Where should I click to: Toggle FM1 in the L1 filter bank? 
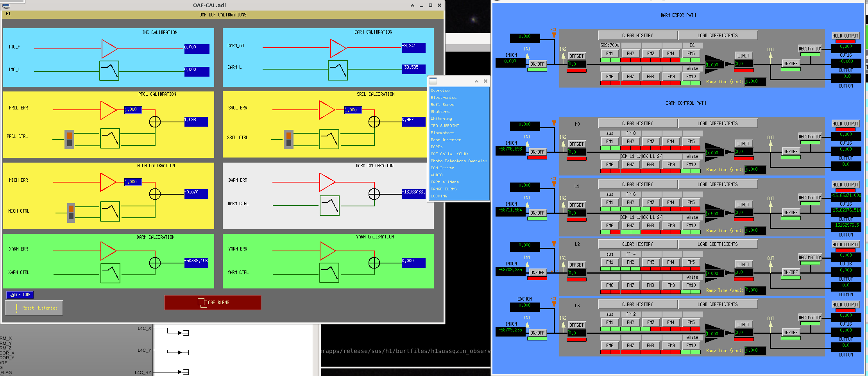(610, 202)
